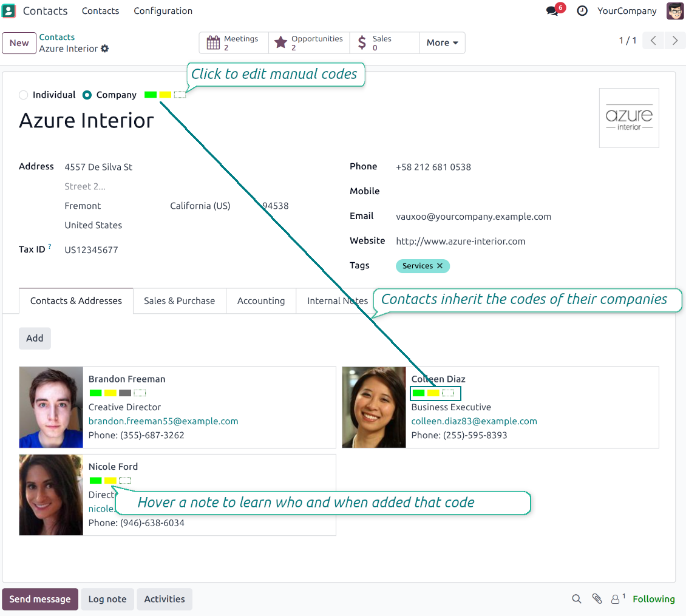Open the Configuration menu
Screen dimensions: 686x616
[x=163, y=11]
